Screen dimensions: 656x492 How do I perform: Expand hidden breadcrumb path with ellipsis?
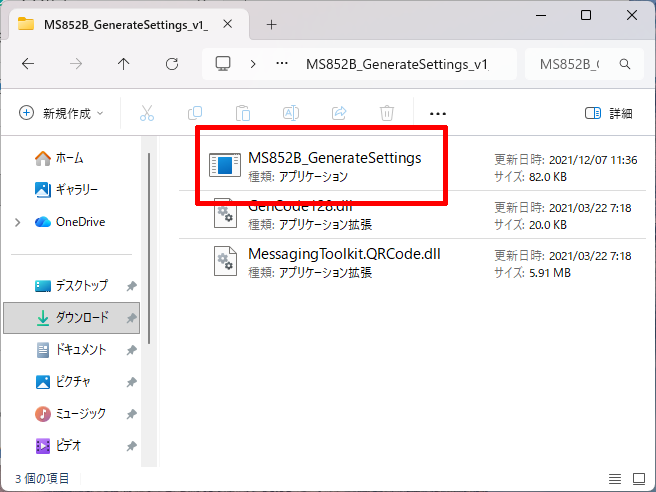click(285, 64)
